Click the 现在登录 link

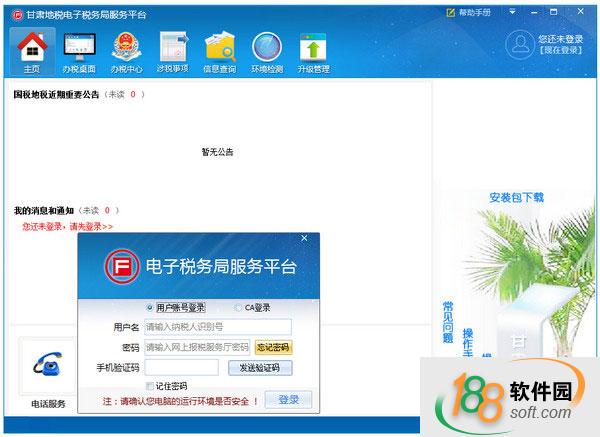coord(560,50)
